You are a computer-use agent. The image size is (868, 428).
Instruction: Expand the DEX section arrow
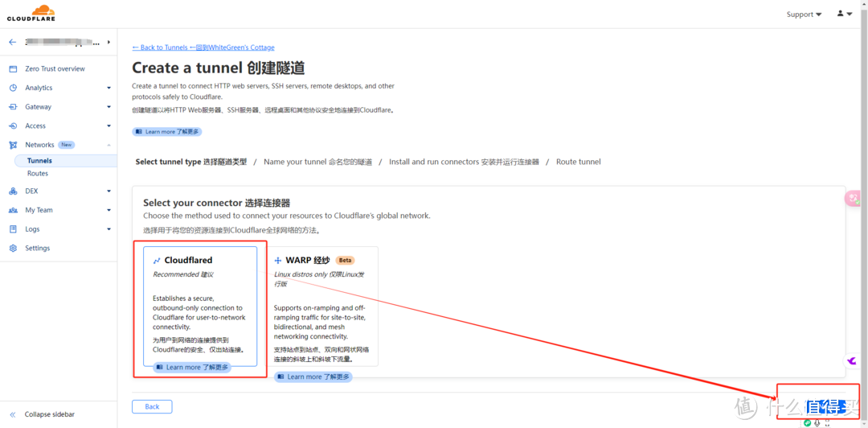[x=108, y=191]
